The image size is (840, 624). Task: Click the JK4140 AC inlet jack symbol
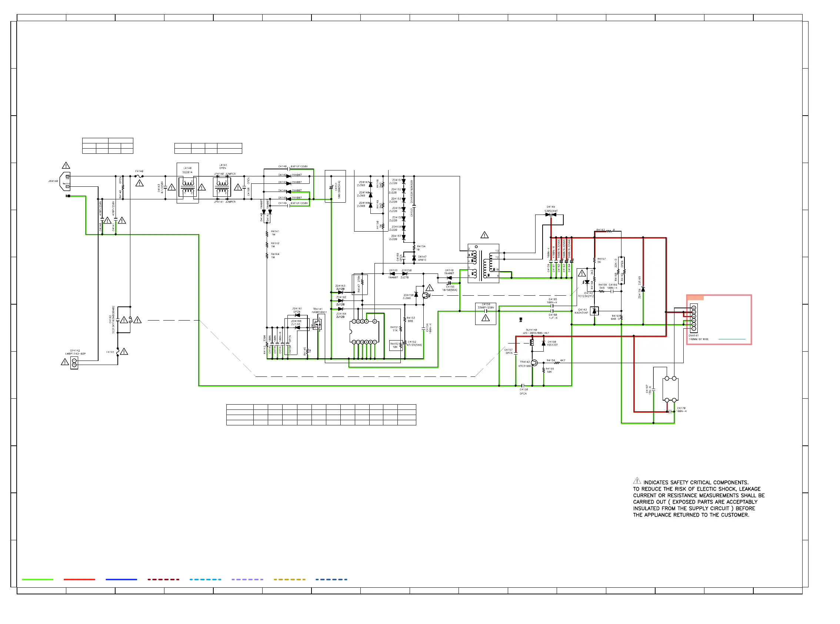point(66,181)
